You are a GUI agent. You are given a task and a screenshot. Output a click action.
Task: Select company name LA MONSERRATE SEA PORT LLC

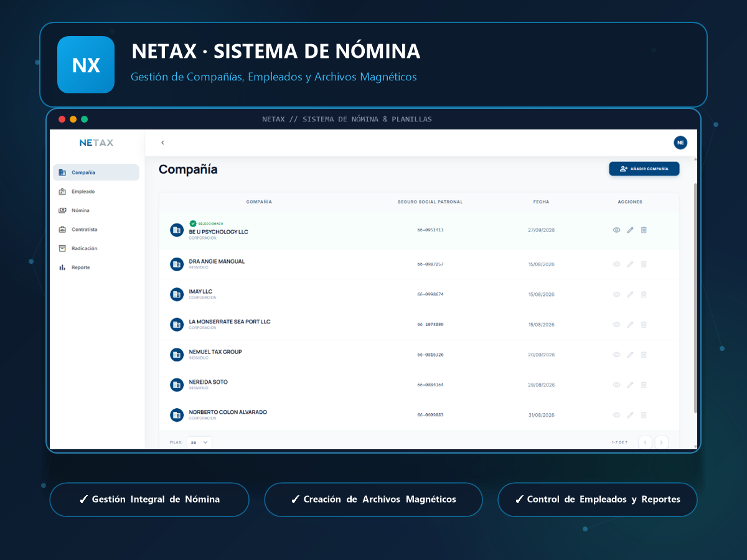(x=230, y=322)
